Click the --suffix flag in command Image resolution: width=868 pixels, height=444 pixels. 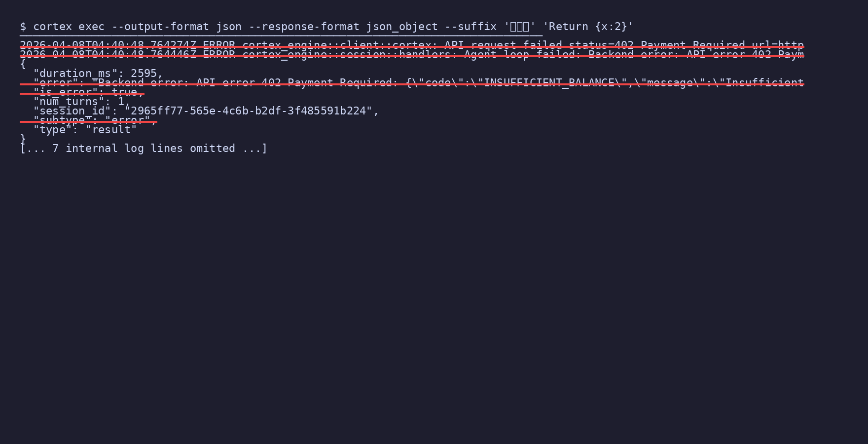click(x=470, y=27)
